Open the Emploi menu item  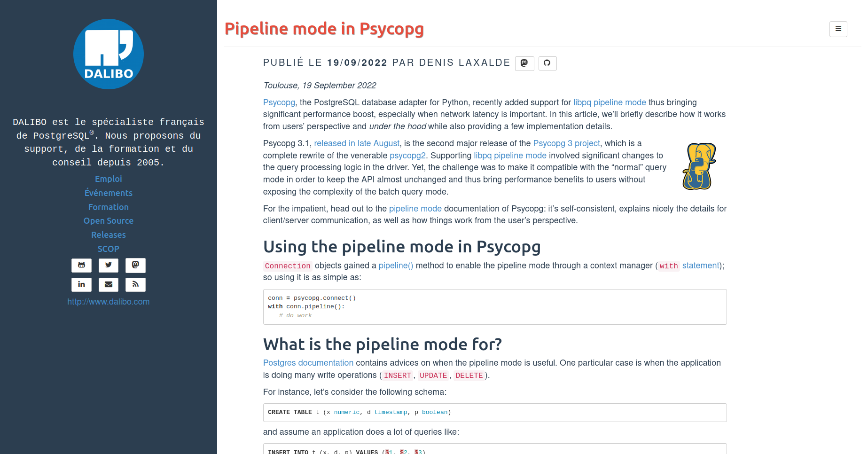(109, 179)
